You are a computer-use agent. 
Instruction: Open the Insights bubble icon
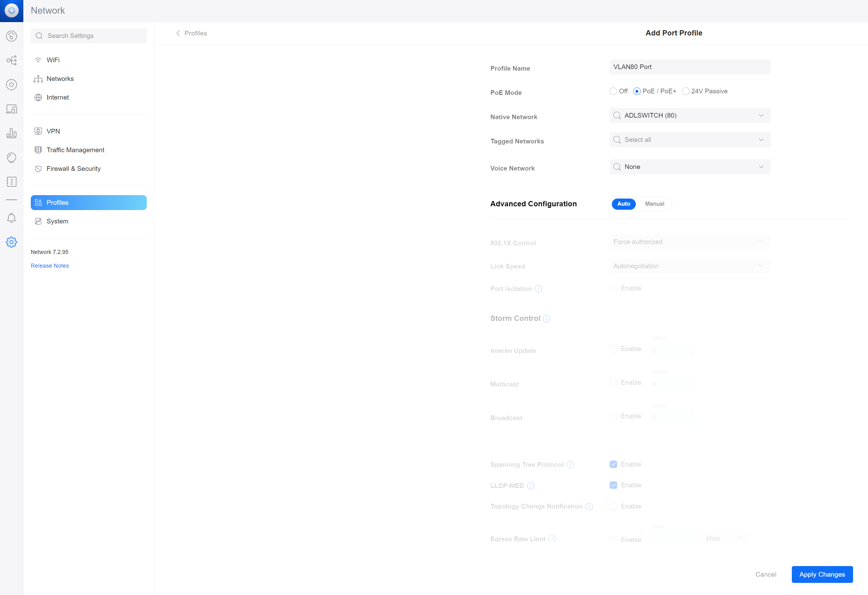pyautogui.click(x=12, y=158)
